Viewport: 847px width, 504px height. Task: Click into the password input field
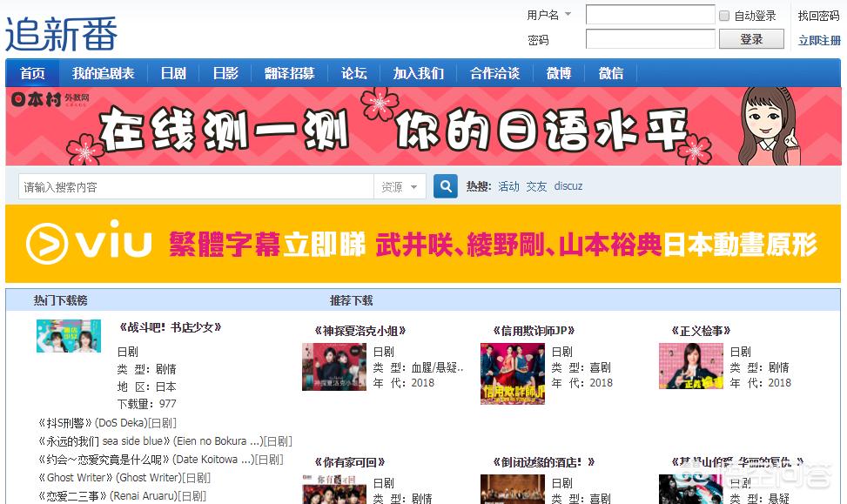[x=649, y=39]
